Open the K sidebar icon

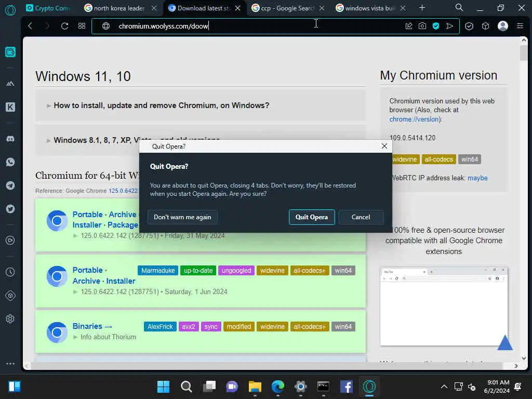point(10,107)
